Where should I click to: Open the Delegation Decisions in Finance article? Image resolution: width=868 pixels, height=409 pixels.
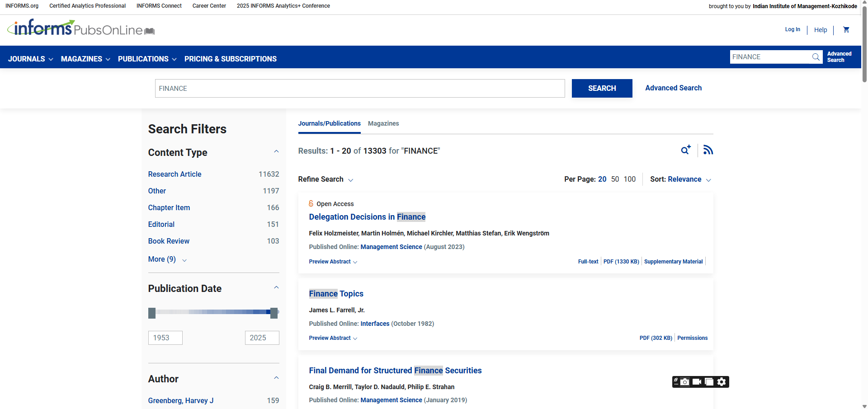click(x=367, y=217)
